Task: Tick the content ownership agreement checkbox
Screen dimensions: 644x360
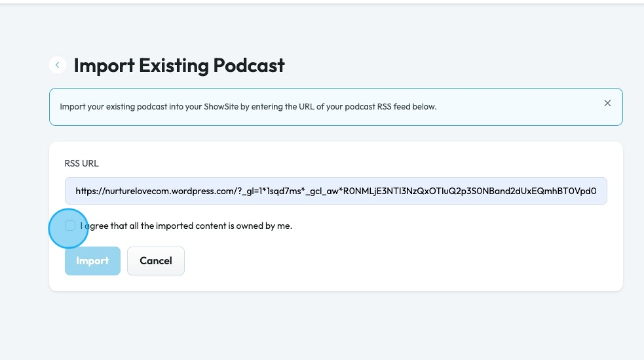Action: pos(70,226)
